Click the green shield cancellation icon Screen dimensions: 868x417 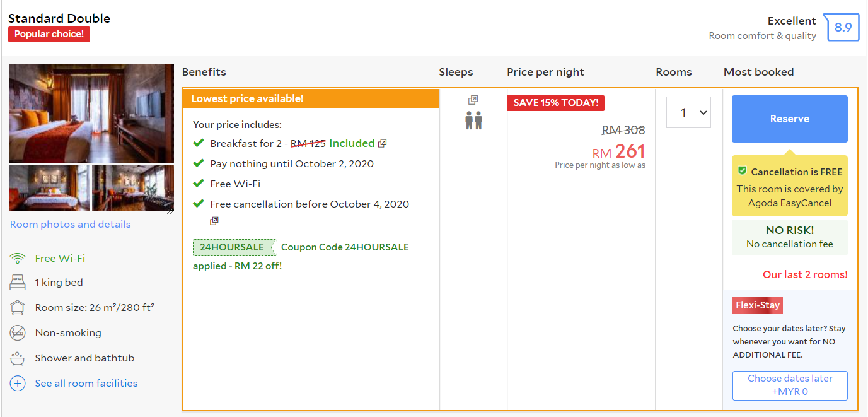tap(742, 171)
